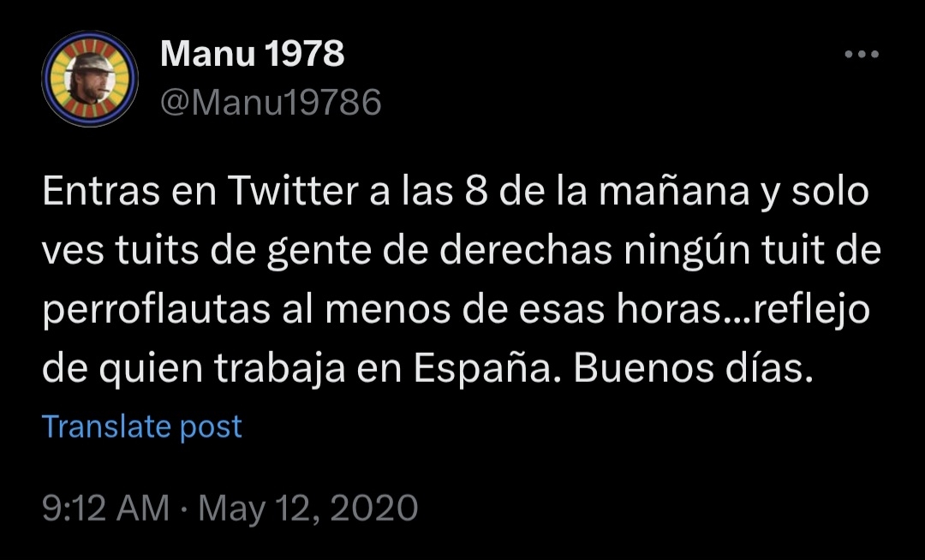Click the @Manu19786 handle

271,103
